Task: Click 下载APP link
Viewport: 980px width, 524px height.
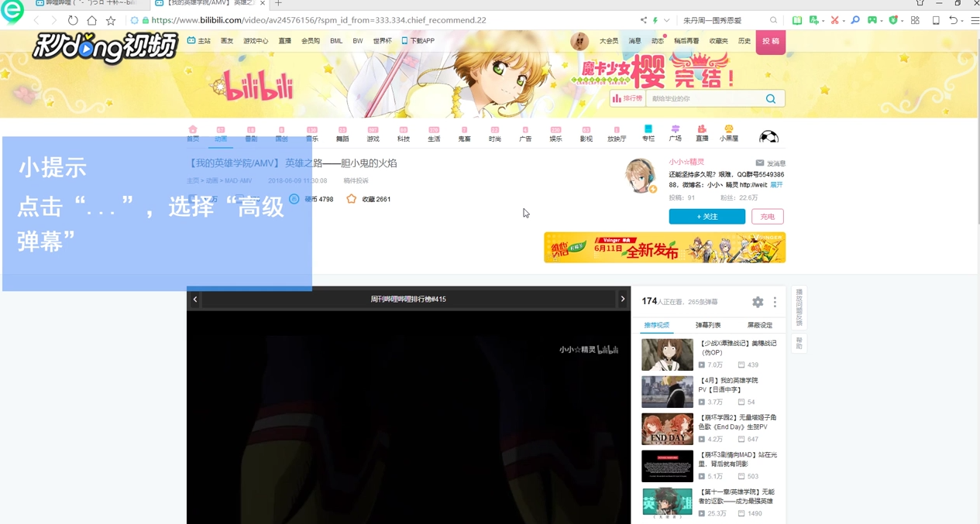Action: (418, 40)
